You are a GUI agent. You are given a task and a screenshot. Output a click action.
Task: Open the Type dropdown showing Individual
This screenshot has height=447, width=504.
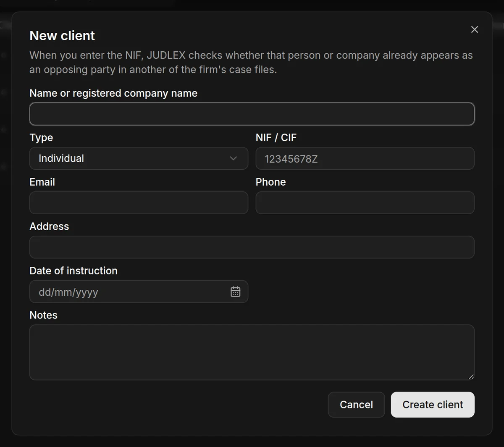click(x=139, y=158)
